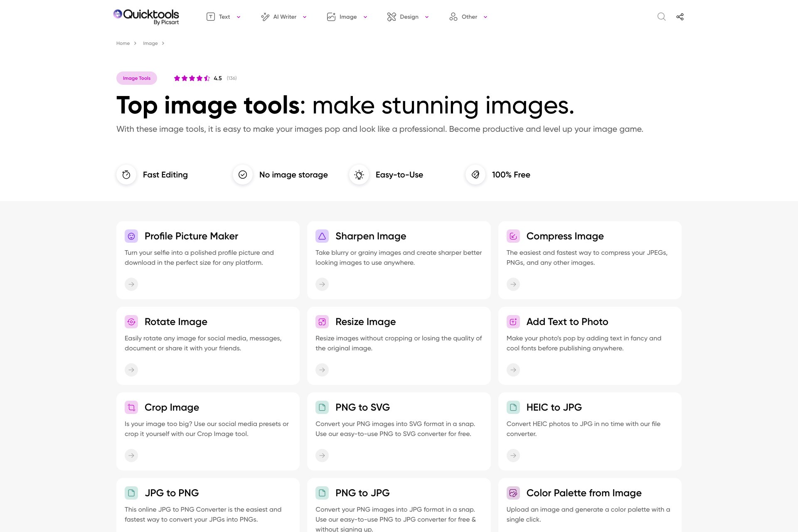Viewport: 798px width, 532px height.
Task: Navigate to Home via breadcrumb link
Action: pos(123,43)
